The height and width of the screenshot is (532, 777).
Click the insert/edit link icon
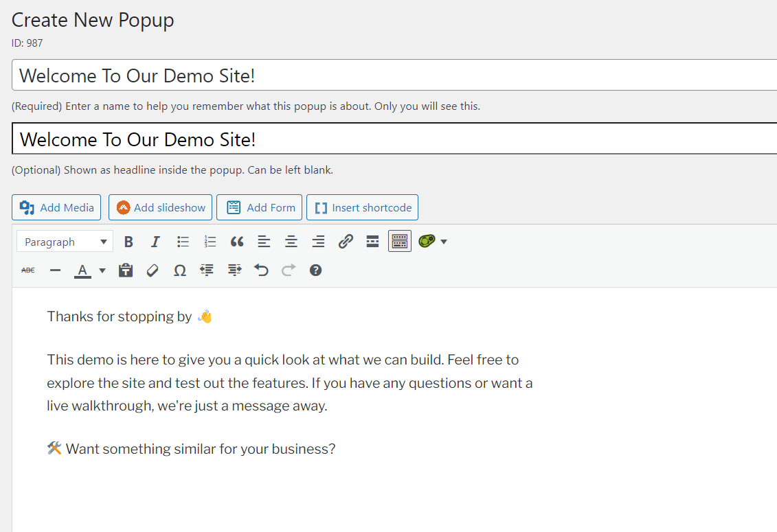(x=346, y=242)
